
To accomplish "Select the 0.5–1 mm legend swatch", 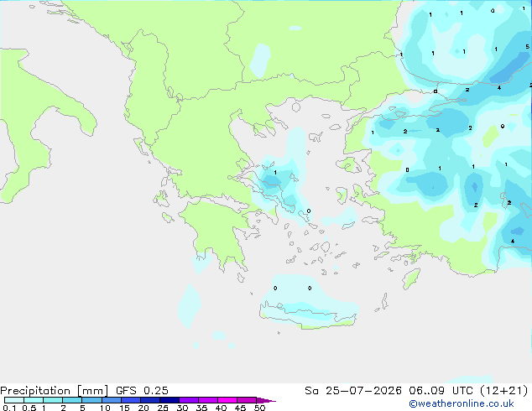I will 34,400.
